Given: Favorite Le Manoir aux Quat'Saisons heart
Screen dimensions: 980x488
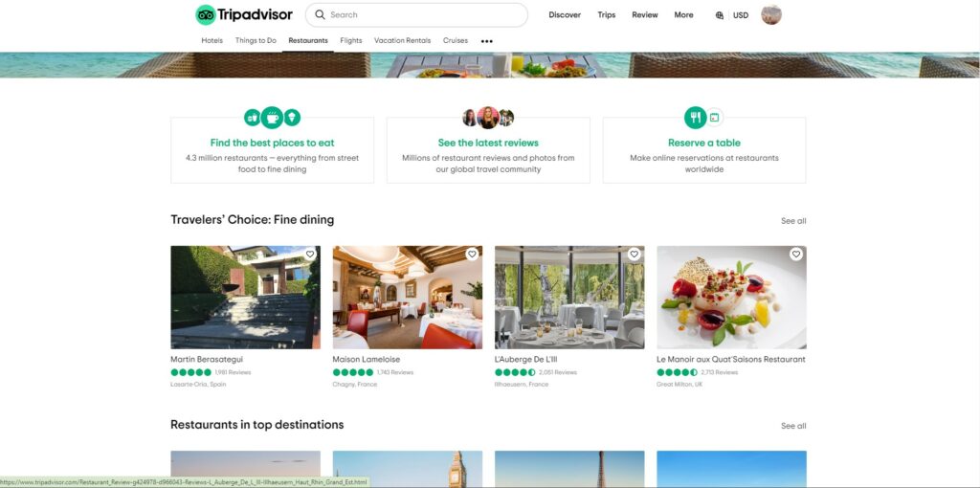Looking at the screenshot, I should pyautogui.click(x=795, y=255).
